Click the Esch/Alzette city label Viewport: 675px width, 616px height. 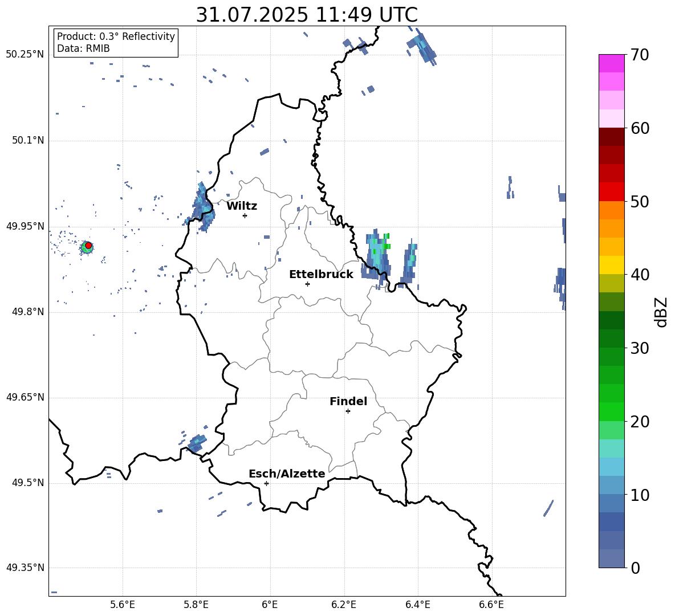pyautogui.click(x=287, y=474)
